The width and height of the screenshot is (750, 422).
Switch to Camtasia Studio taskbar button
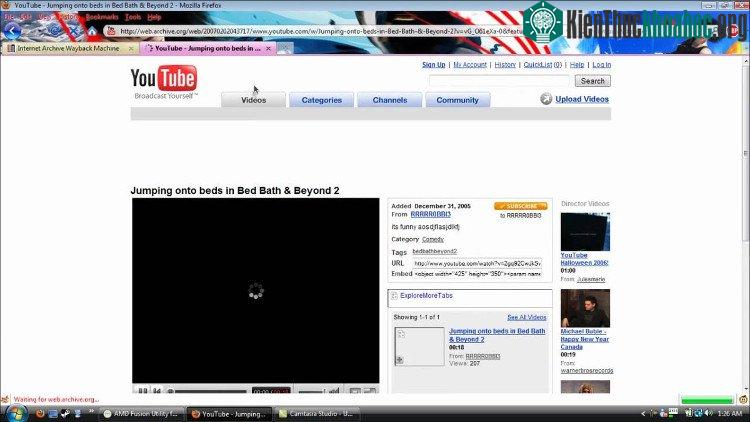[x=318, y=414]
